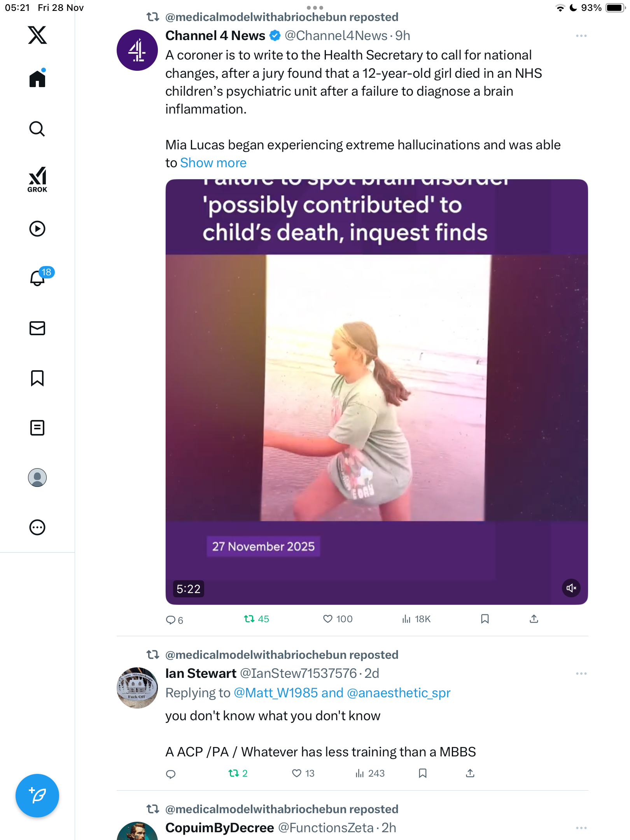This screenshot has height=840, width=630.
Task: Open the Bookmarks page in sidebar
Action: tap(37, 378)
